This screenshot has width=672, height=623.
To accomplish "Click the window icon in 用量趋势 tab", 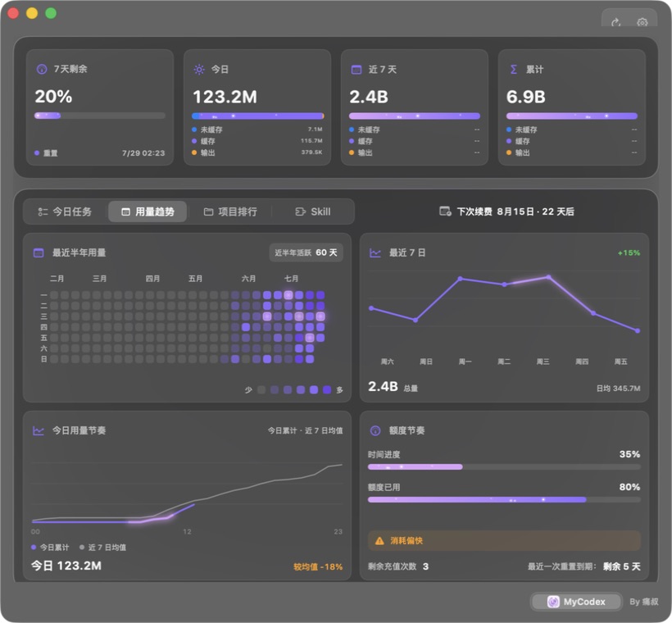I will pos(125,211).
